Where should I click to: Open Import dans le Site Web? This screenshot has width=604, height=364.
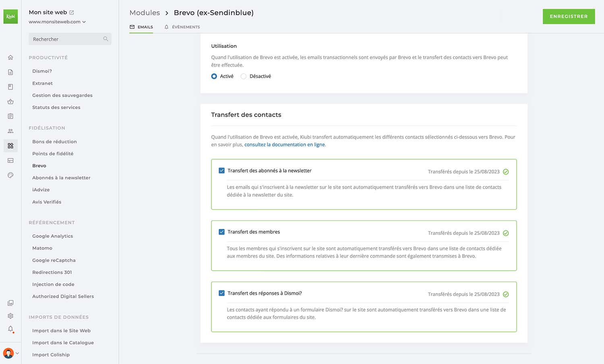pos(61,331)
